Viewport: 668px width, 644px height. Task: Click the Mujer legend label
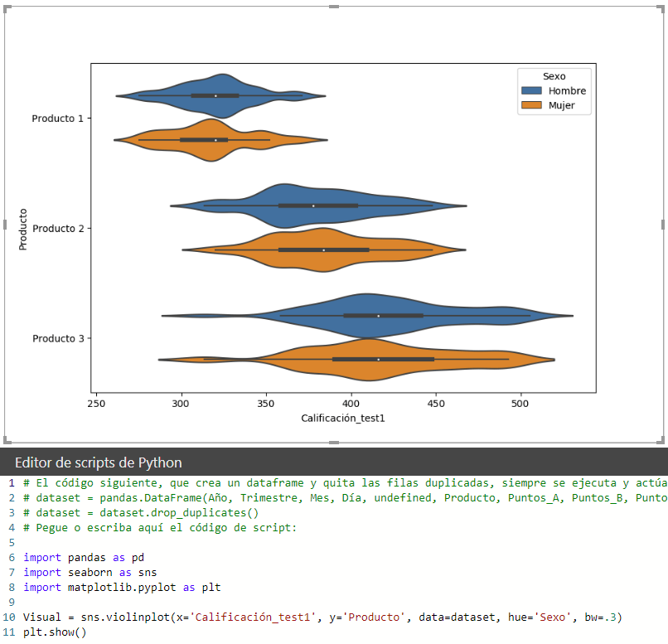coord(561,105)
